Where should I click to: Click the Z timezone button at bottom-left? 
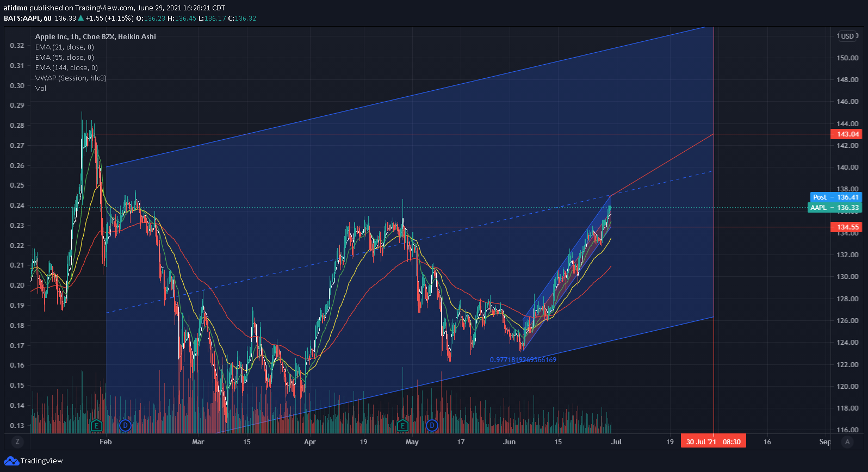pos(18,442)
